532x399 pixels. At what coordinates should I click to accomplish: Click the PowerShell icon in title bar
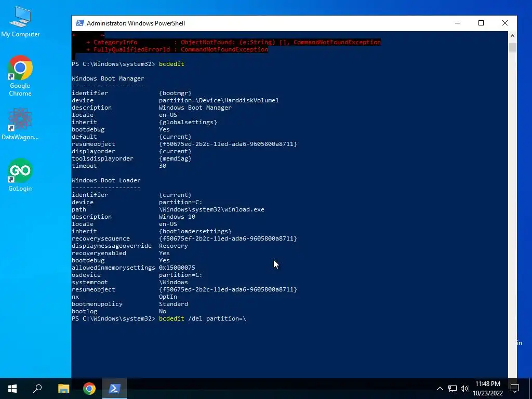click(79, 23)
